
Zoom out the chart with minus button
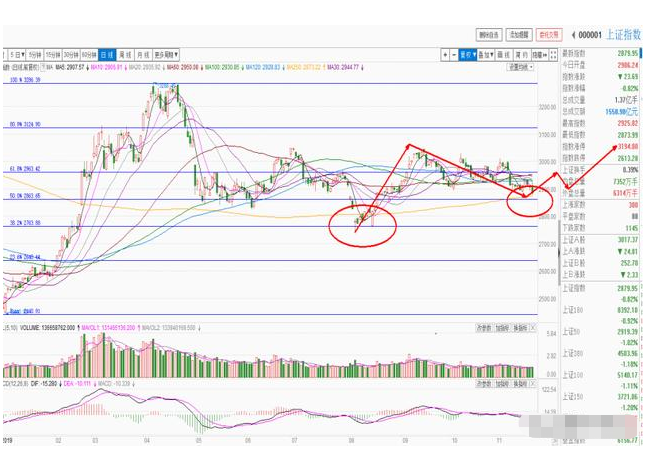coord(454,55)
